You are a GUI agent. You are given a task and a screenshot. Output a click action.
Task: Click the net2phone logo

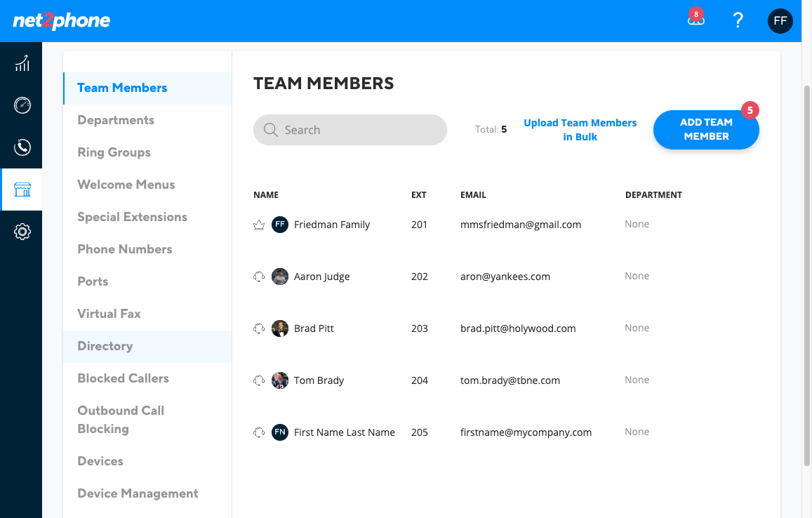[62, 21]
